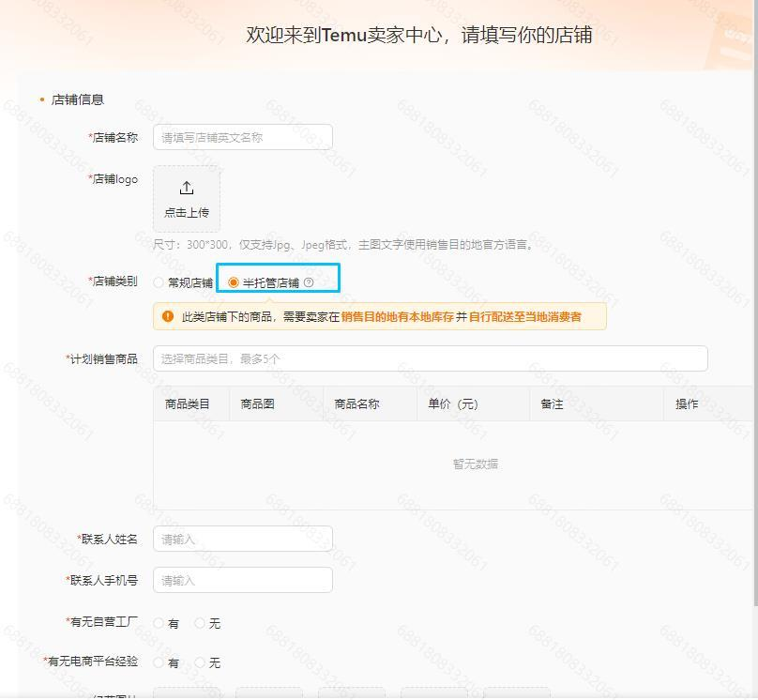Click the 联系人姓名 input field

point(242,539)
